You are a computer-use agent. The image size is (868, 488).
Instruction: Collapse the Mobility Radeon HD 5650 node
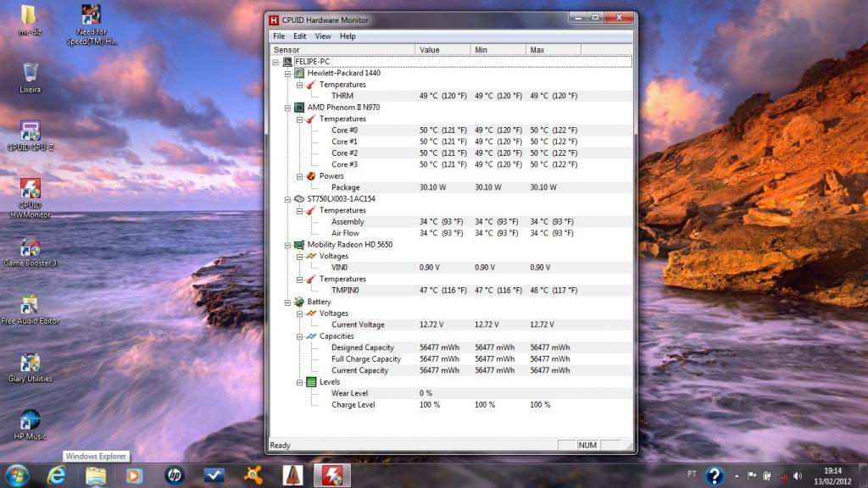(288, 245)
